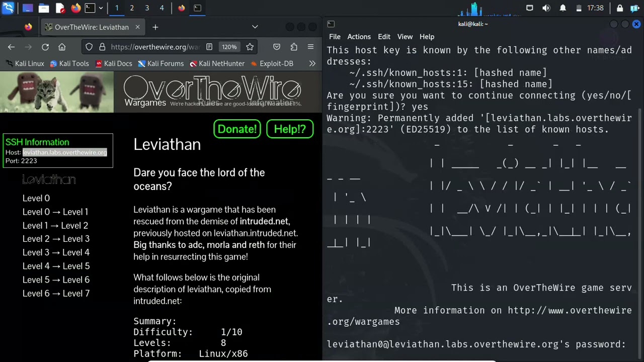Open the notifications bell icon
Viewport: 644px width, 362px height.
[x=563, y=8]
